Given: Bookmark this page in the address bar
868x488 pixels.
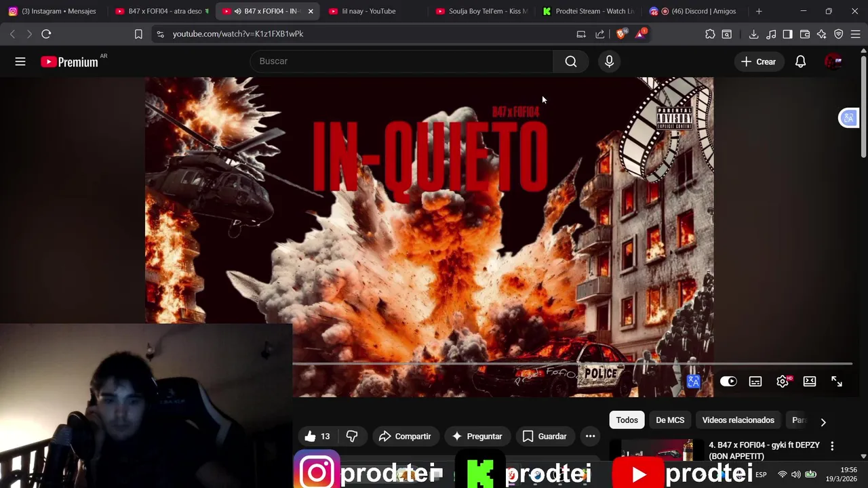Looking at the screenshot, I should 138,34.
